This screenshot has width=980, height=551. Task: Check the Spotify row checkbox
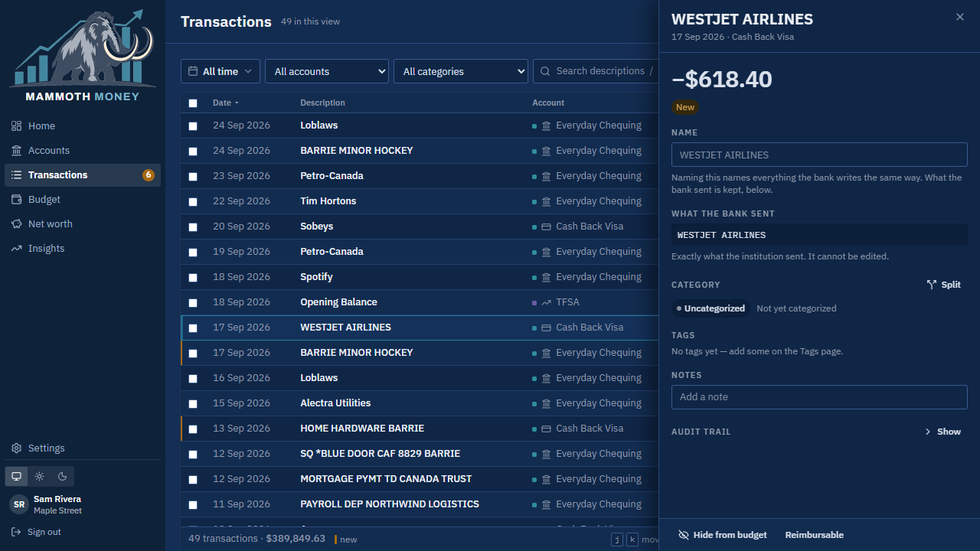pos(193,278)
